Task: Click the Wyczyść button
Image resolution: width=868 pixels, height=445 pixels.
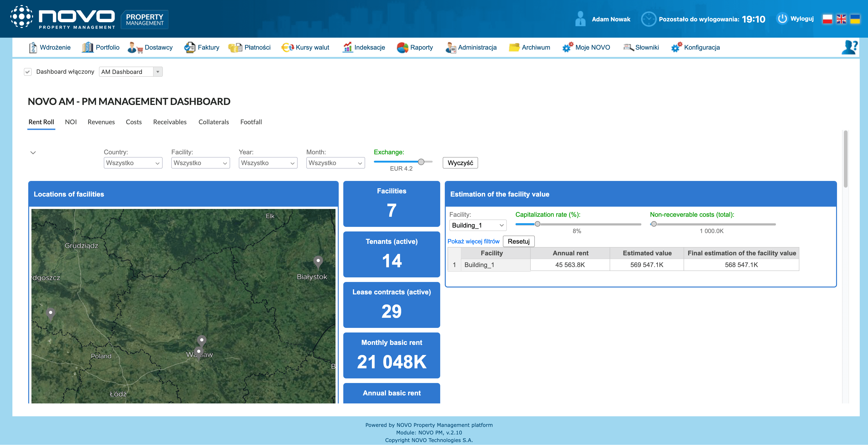Action: (x=460, y=163)
